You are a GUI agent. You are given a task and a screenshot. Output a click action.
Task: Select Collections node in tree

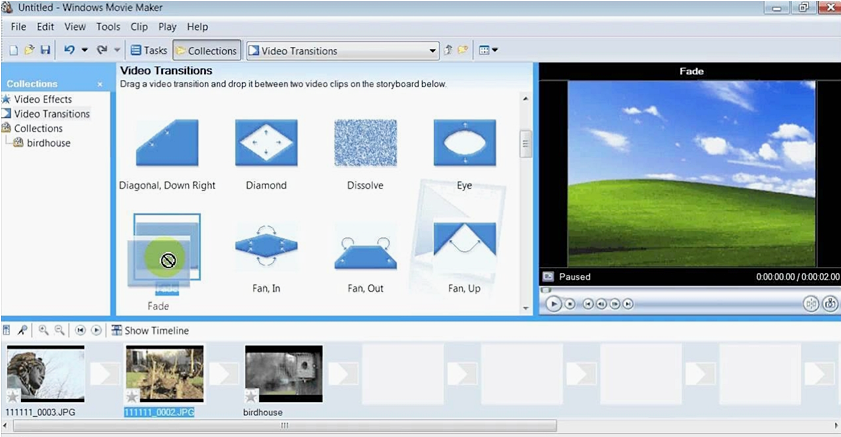tap(38, 128)
